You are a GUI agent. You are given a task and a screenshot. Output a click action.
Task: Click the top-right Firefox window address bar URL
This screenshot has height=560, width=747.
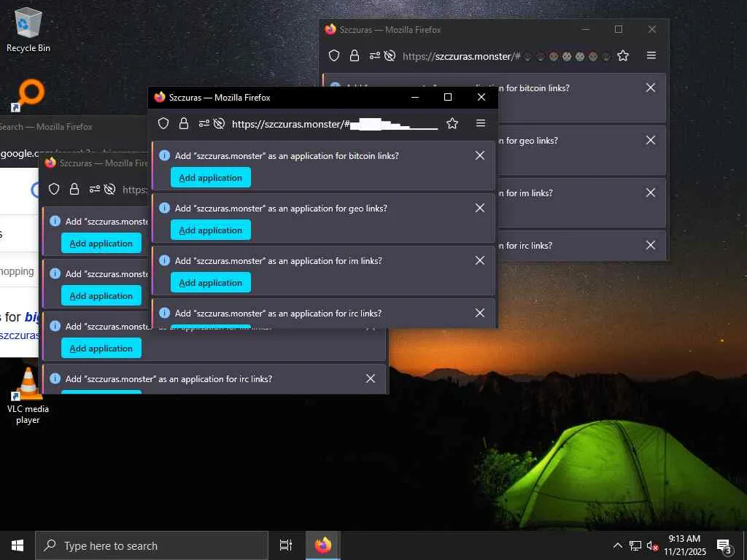(x=507, y=56)
